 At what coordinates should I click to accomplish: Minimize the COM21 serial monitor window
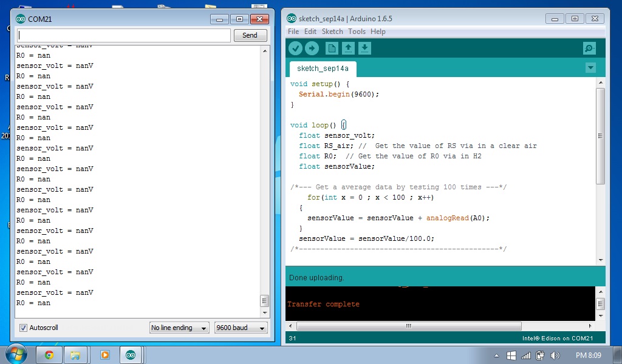click(x=219, y=19)
